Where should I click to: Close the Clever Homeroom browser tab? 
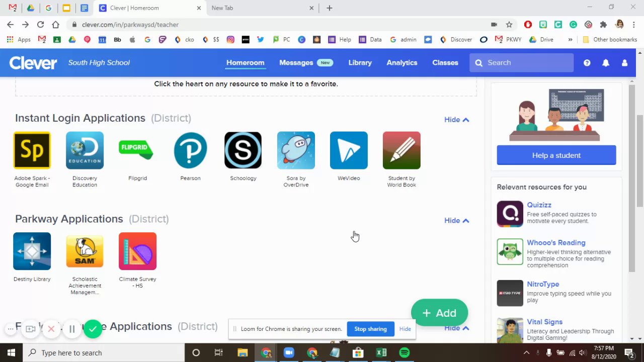tap(199, 8)
